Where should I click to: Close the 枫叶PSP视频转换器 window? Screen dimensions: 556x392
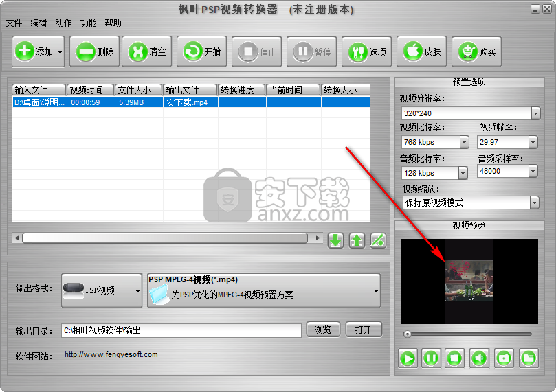click(x=547, y=9)
